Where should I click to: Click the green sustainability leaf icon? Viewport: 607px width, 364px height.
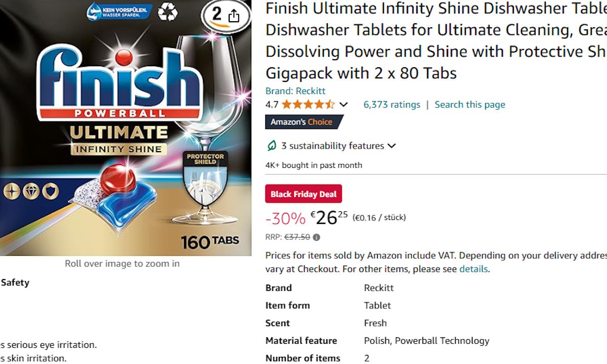click(272, 146)
